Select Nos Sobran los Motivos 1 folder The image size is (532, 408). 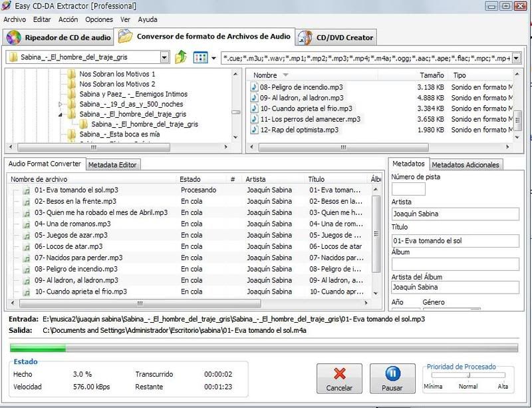tap(117, 74)
